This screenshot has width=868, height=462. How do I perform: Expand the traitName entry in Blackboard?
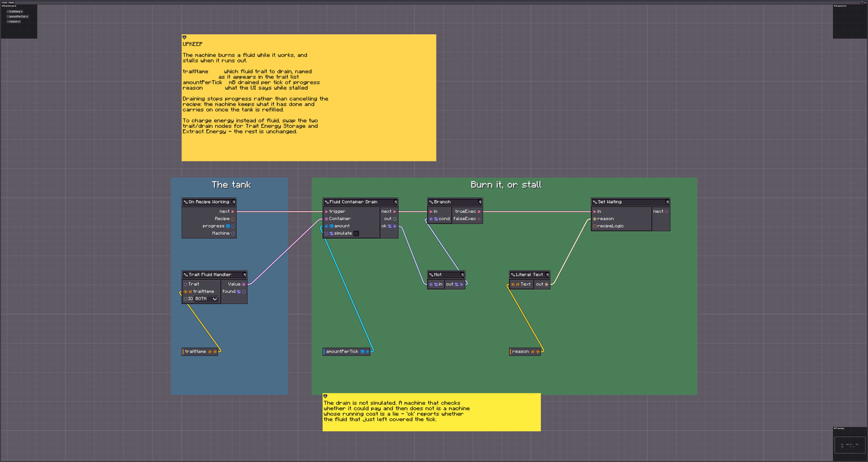coord(21,12)
